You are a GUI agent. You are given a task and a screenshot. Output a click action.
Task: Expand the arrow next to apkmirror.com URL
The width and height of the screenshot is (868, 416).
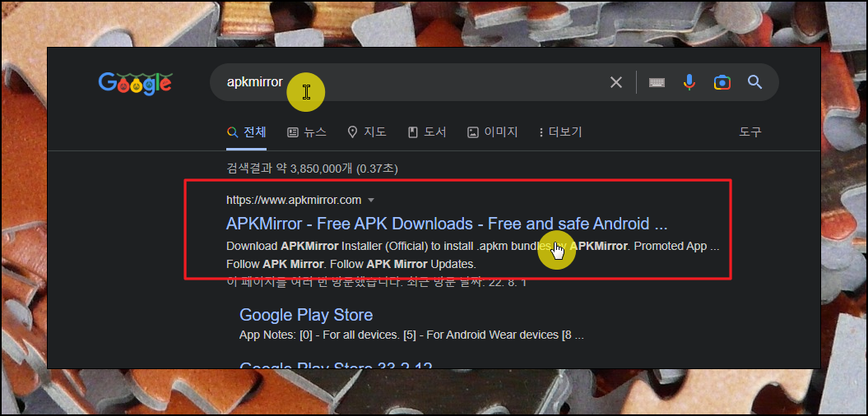[x=371, y=200]
